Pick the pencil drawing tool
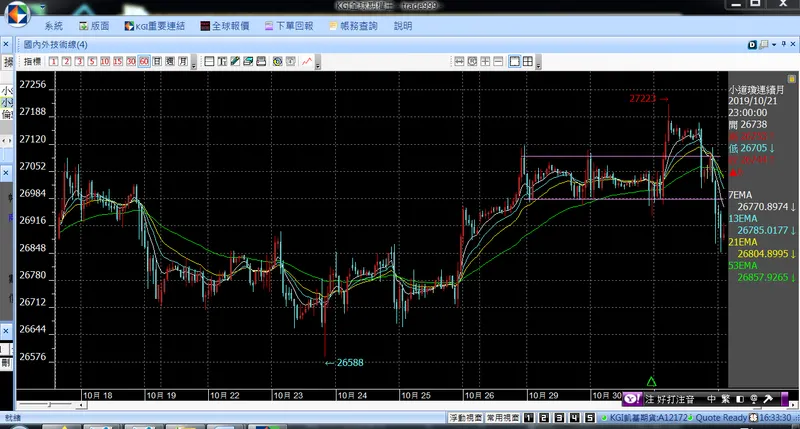Screen dimensions: 800x429 click(x=235, y=62)
